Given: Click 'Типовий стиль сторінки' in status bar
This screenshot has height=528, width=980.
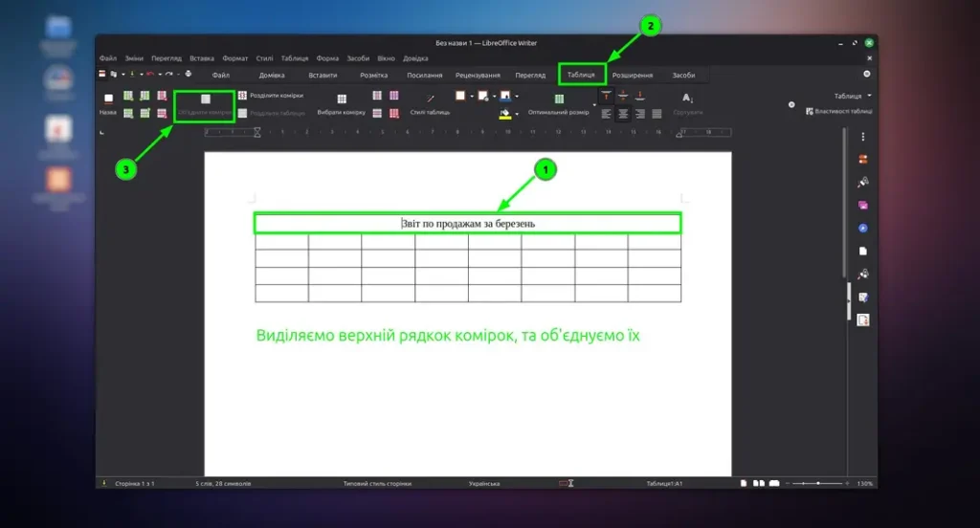Looking at the screenshot, I should click(377, 484).
